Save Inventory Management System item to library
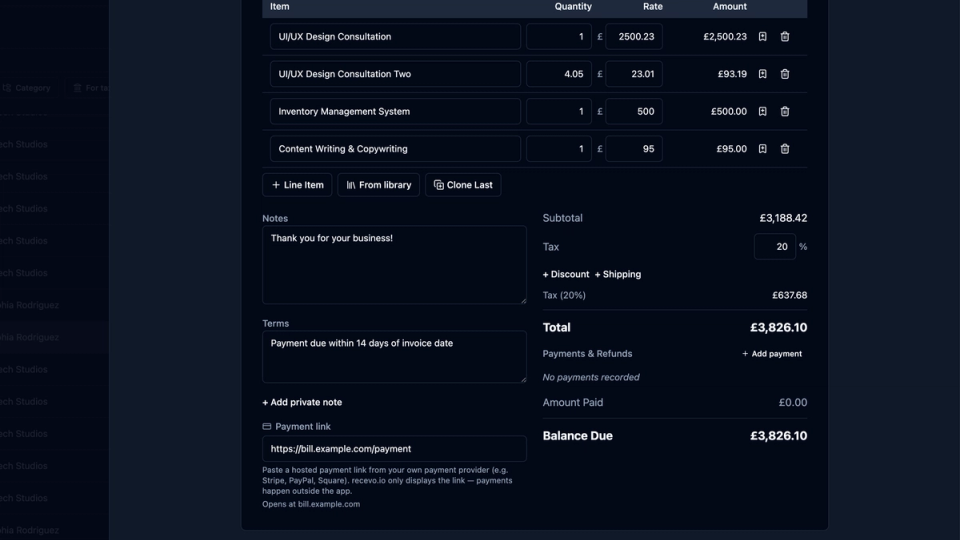 (762, 111)
